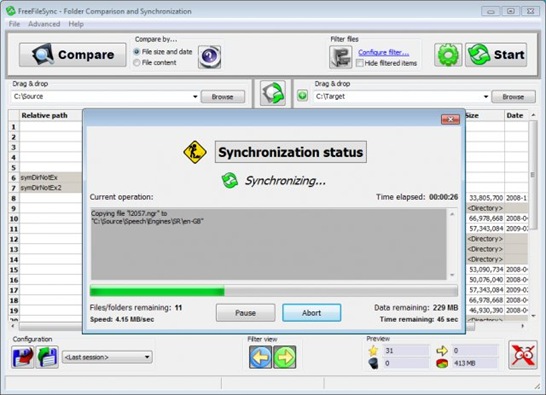Click the Date column header
This screenshot has height=395, width=546.
coord(516,115)
